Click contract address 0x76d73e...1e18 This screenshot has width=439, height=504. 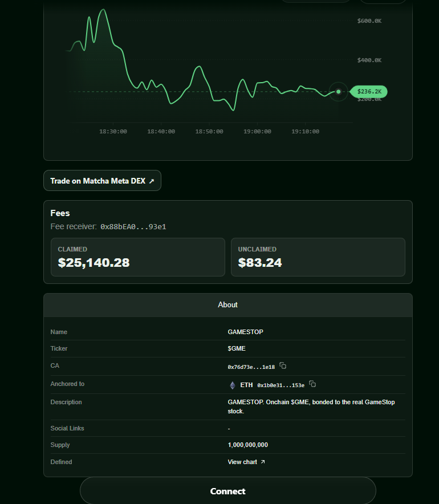click(x=251, y=367)
